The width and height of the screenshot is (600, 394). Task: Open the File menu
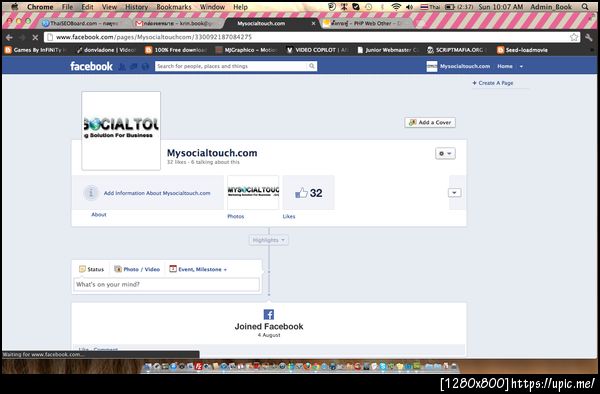tap(67, 7)
